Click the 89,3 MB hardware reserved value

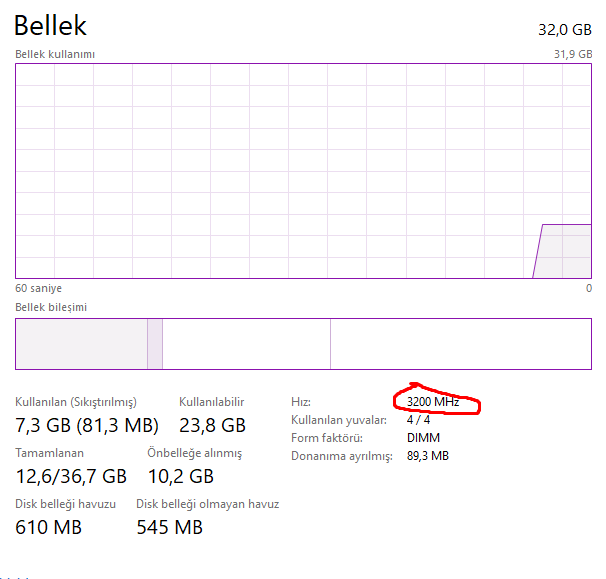pos(428,456)
